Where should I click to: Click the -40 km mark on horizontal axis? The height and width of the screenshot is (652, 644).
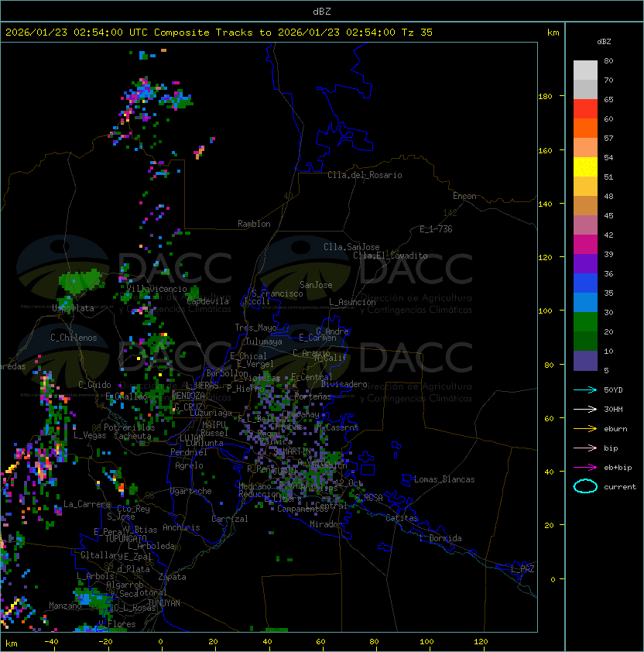click(x=51, y=642)
